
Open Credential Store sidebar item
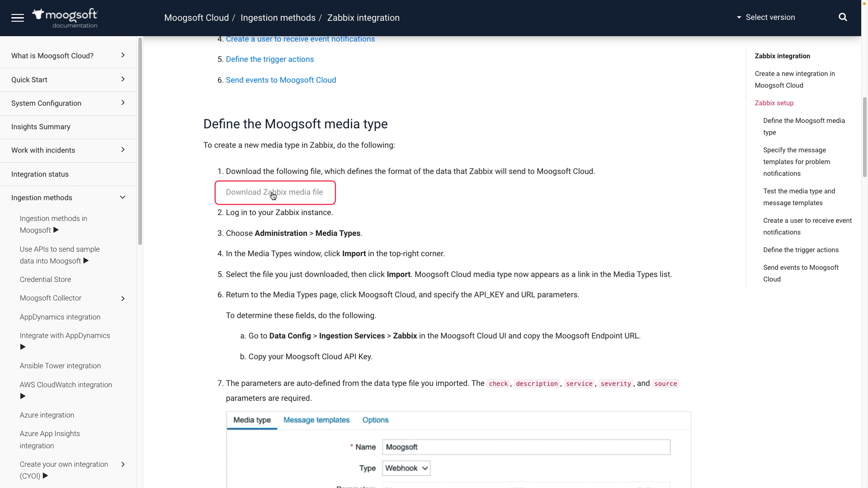45,280
